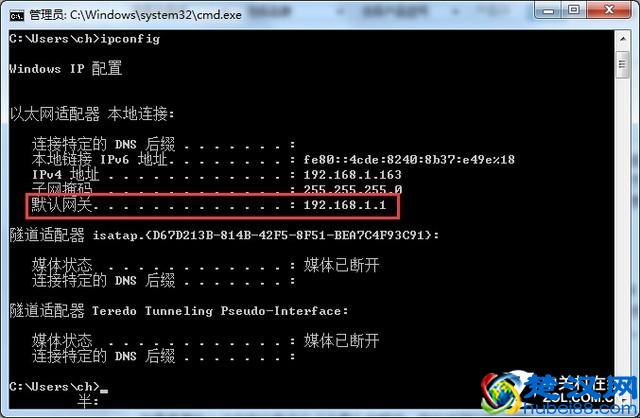Screen dimensions: 640x418
Task: Click the isatap tunnel adapter line
Action: coord(224,235)
